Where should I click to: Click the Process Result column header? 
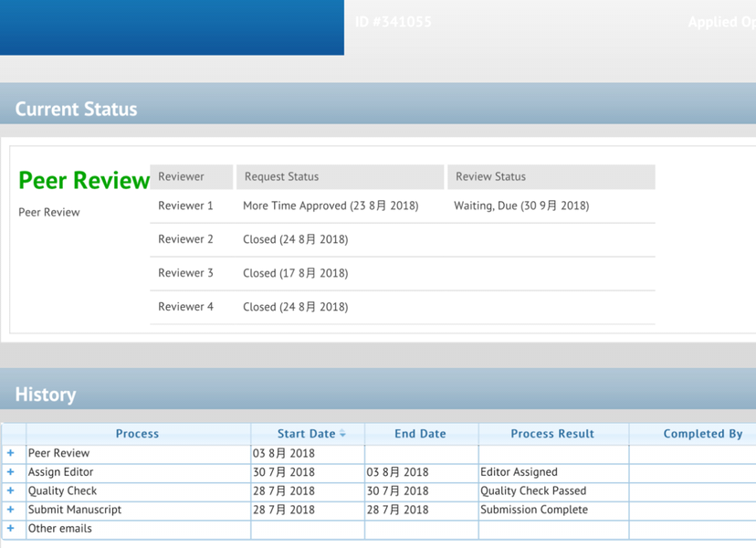click(x=552, y=434)
